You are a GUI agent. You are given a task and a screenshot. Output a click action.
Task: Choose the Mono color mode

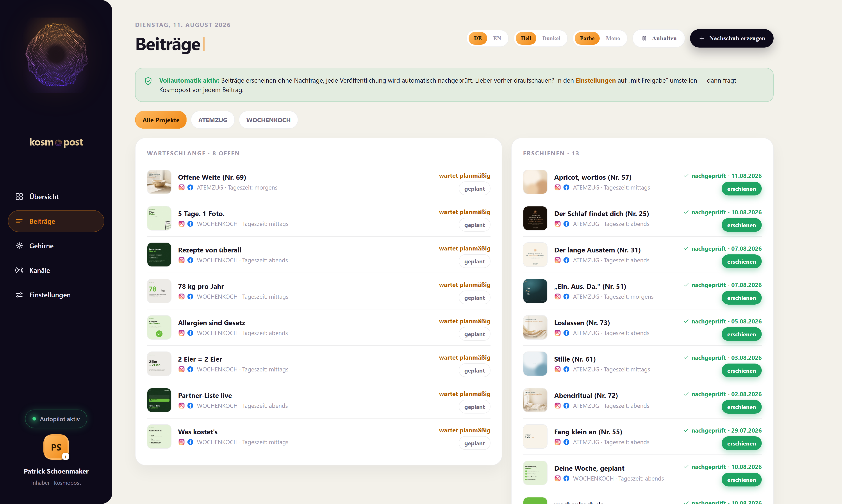pos(613,38)
